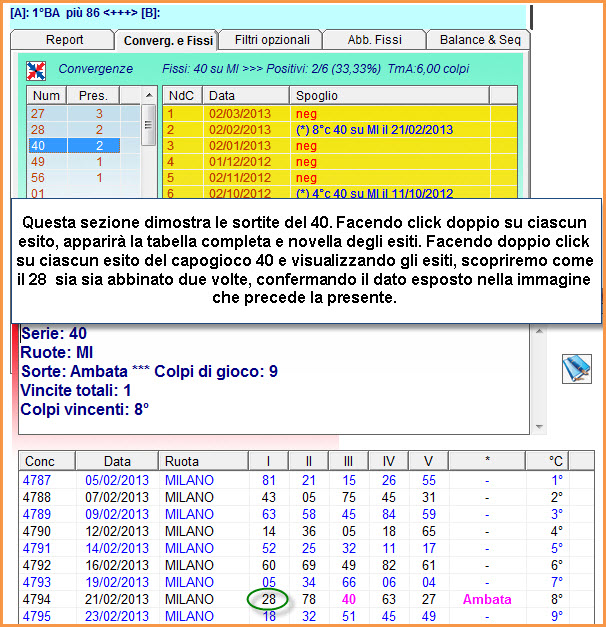Open the Report tab
The image size is (606, 627).
[64, 40]
